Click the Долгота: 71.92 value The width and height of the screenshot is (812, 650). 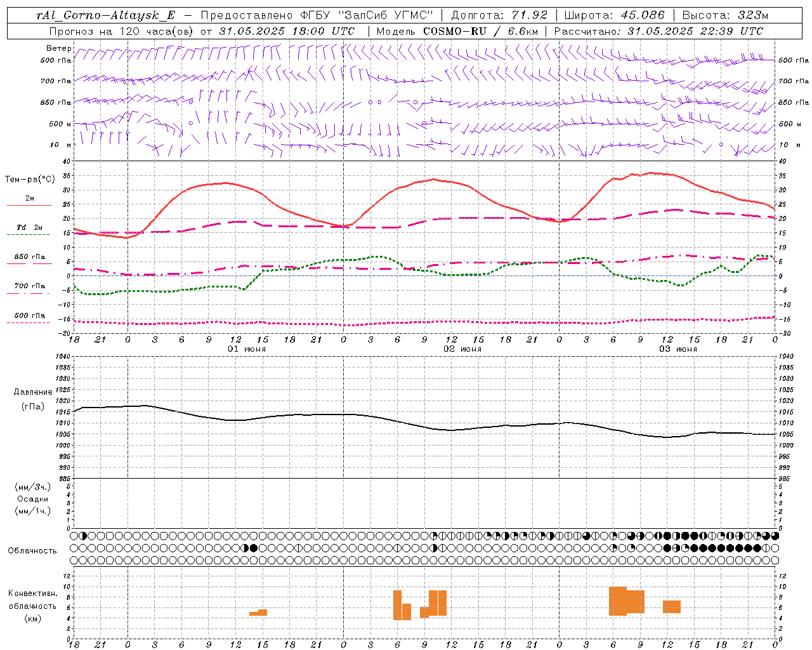(x=499, y=16)
